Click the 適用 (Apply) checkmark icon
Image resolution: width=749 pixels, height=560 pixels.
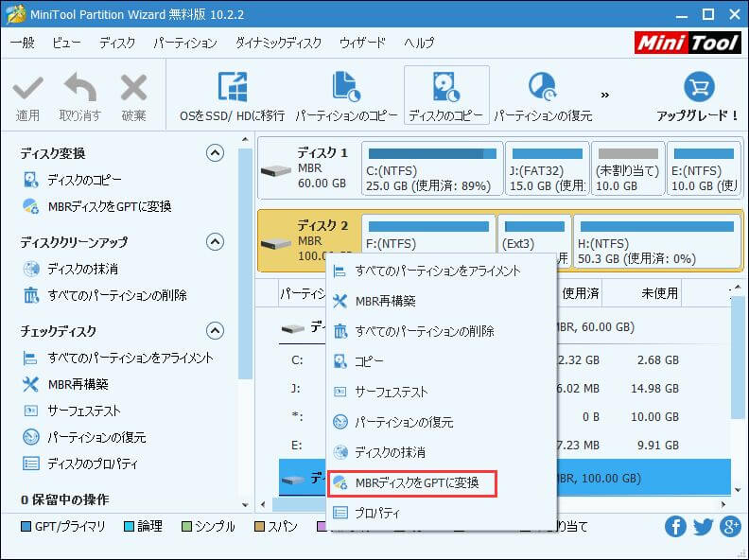pyautogui.click(x=27, y=89)
